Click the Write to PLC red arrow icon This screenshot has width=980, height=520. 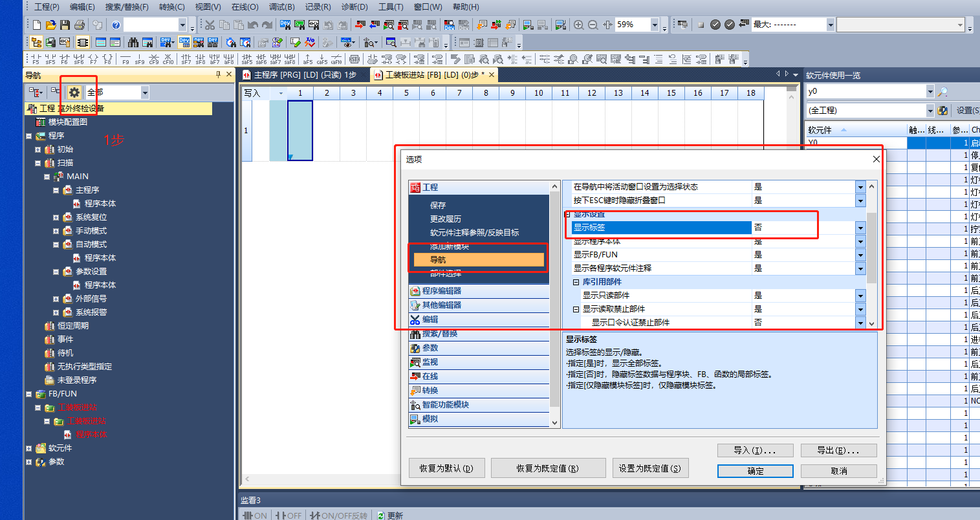point(361,25)
